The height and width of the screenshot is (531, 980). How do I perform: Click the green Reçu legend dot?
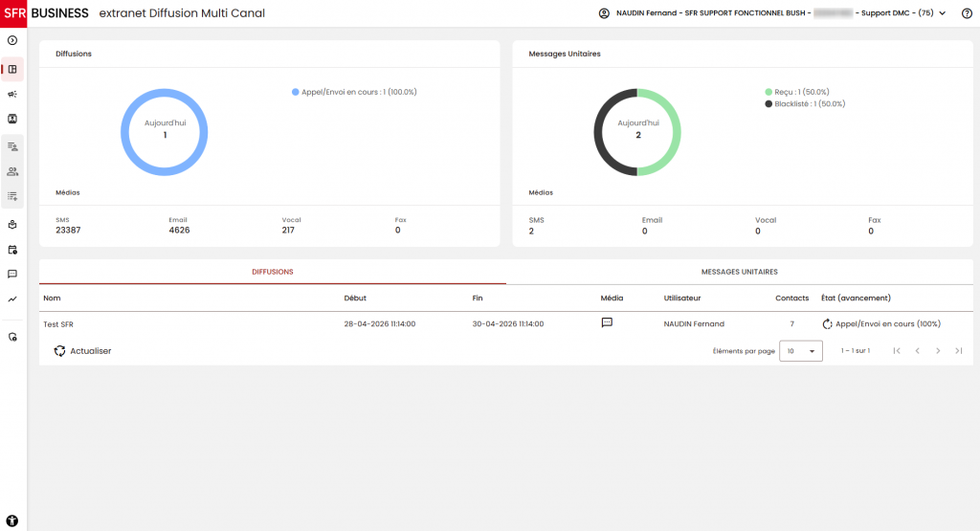tap(768, 92)
